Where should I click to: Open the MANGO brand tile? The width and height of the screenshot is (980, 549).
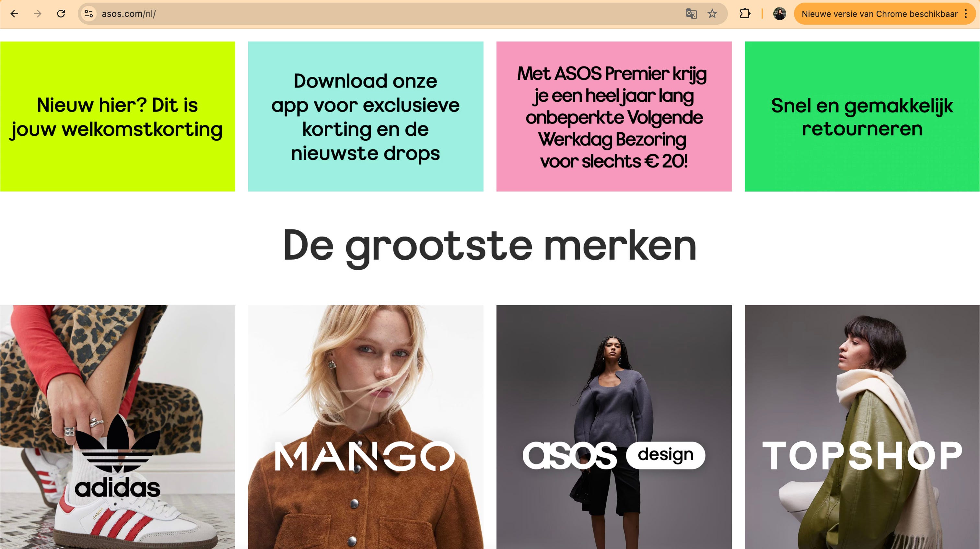[366, 427]
